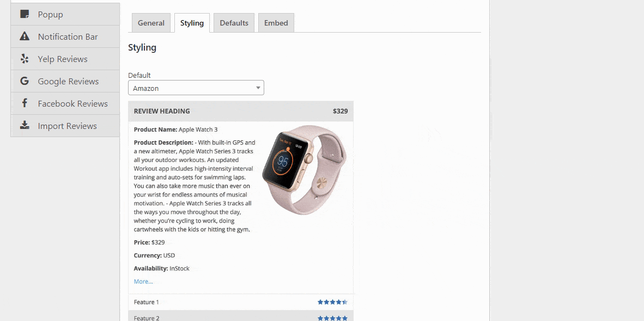Switch to the General tab
The height and width of the screenshot is (321, 644).
tap(151, 23)
